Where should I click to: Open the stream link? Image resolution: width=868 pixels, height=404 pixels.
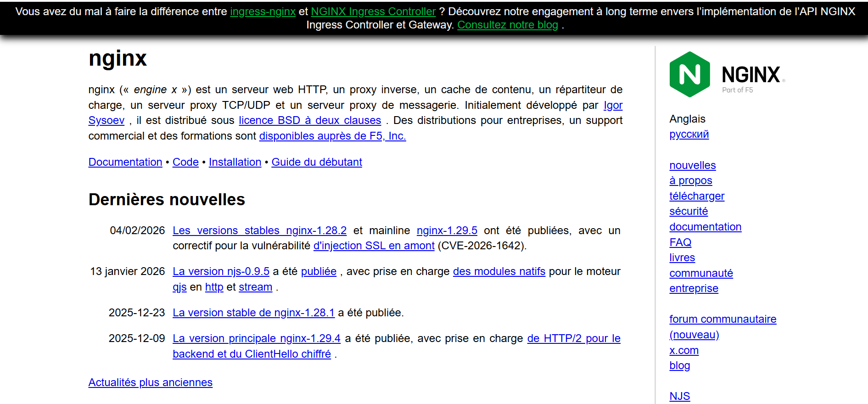tap(255, 287)
